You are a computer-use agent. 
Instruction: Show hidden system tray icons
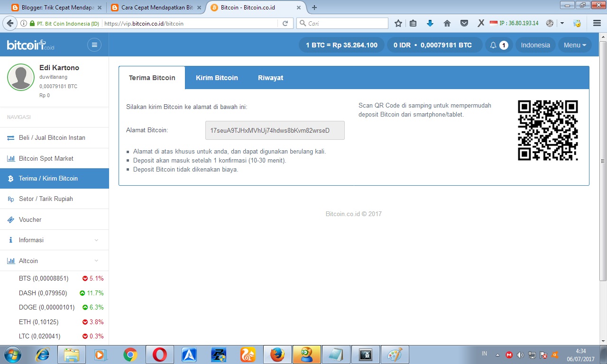pos(497,355)
